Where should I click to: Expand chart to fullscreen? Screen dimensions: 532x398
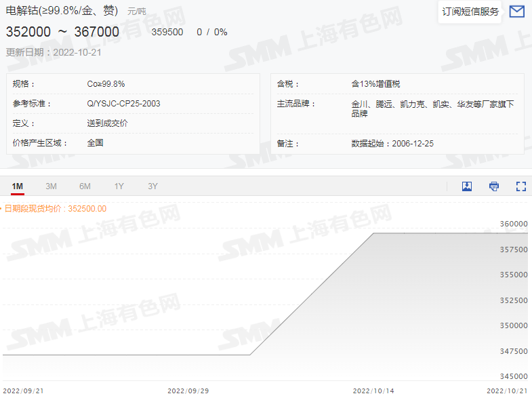pos(521,186)
